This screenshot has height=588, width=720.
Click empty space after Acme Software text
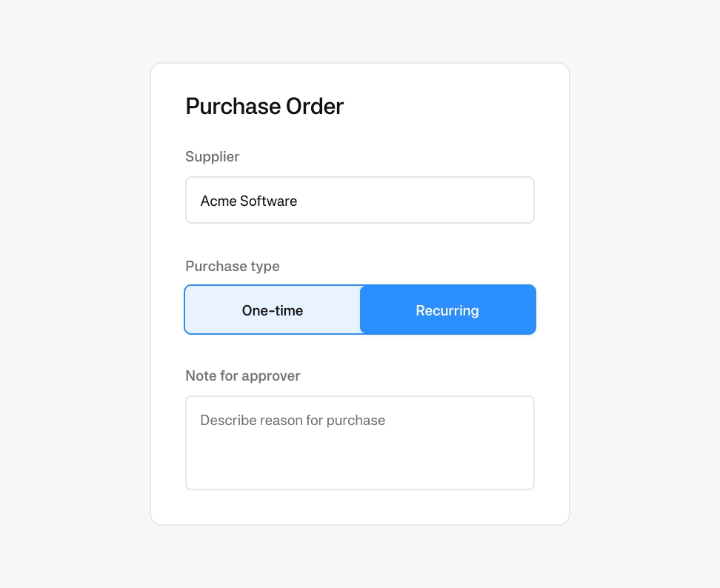413,201
